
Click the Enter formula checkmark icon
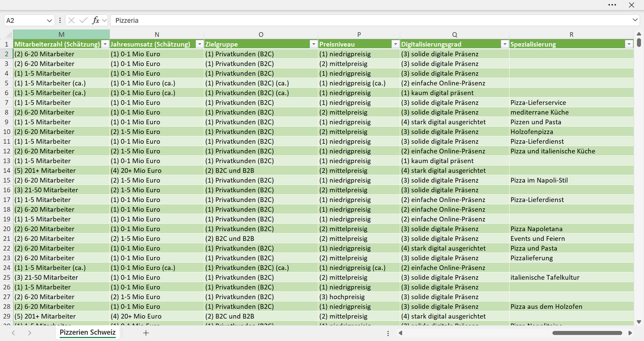tap(83, 20)
